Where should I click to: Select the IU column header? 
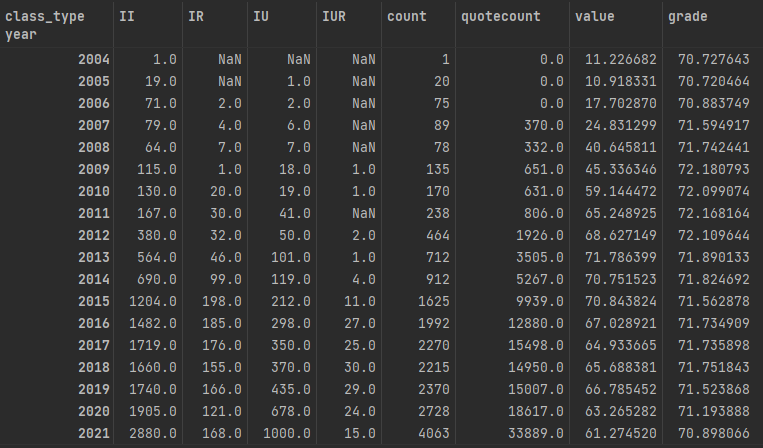[x=264, y=17]
